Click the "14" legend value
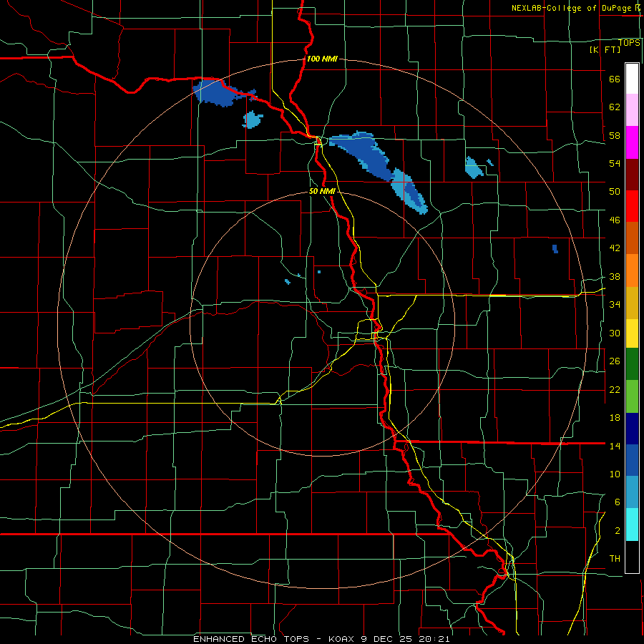Screen dimensions: 644x644 tap(615, 446)
